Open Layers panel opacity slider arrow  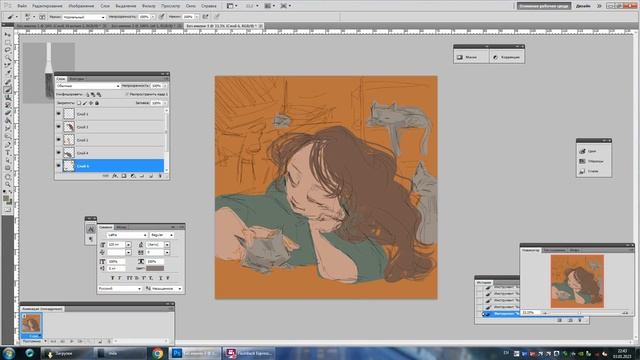(165, 86)
